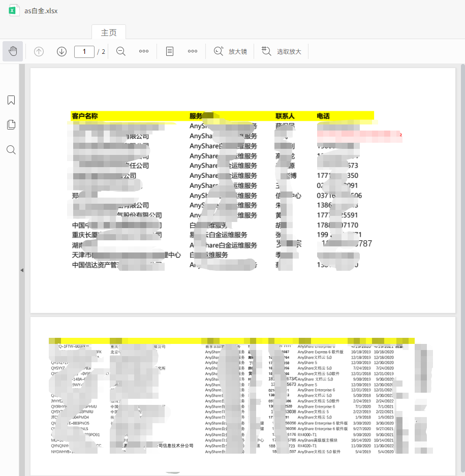Select the 主页 tab
This screenshot has height=476, width=465.
(x=109, y=33)
